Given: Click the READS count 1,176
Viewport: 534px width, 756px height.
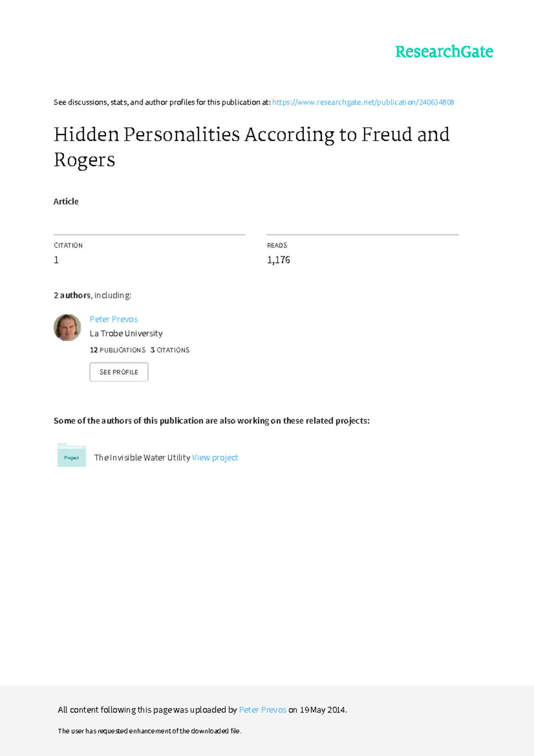Looking at the screenshot, I should pyautogui.click(x=278, y=260).
